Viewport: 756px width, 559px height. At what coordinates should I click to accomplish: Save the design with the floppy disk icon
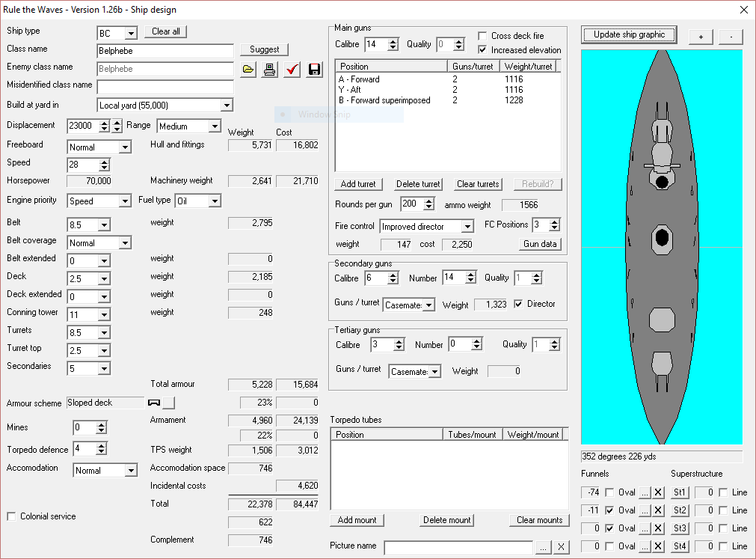[314, 70]
